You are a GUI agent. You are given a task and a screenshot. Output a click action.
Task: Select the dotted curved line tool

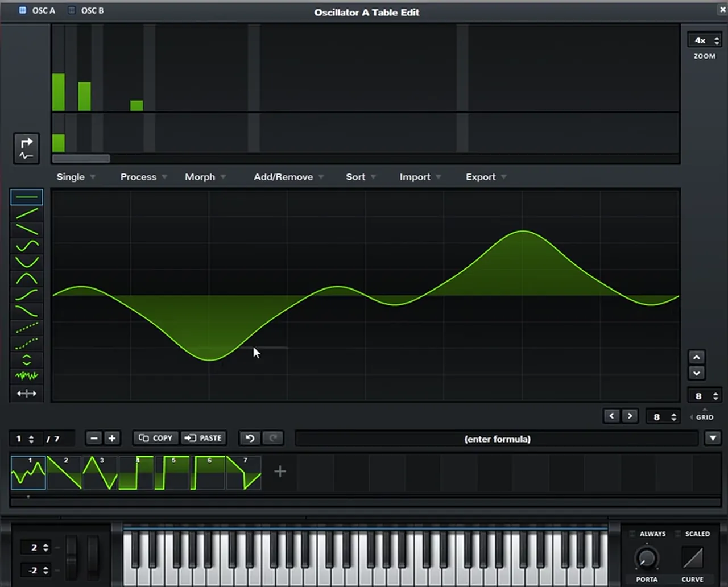27,344
